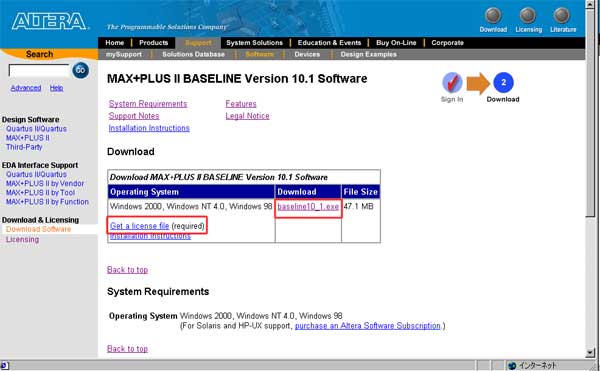
Task: Open Quartus II/Quartus under EDA Interface Support
Action: [36, 174]
